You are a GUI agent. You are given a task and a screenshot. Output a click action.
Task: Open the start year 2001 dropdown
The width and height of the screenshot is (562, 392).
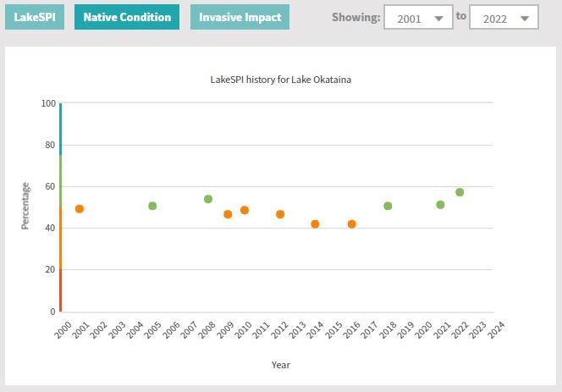point(418,18)
